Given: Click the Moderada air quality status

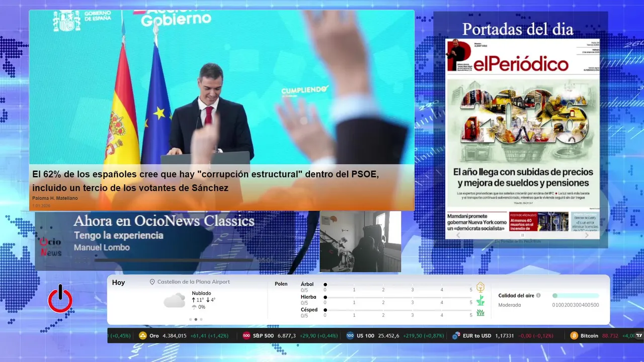Looking at the screenshot, I should pos(510,305).
